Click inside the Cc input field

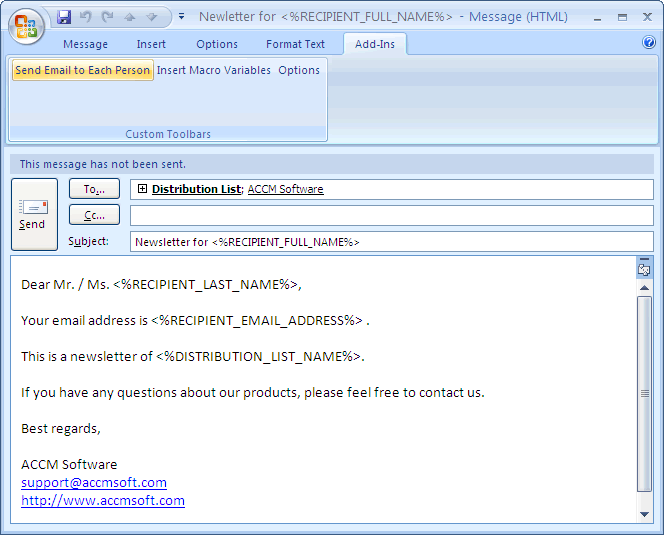point(392,216)
